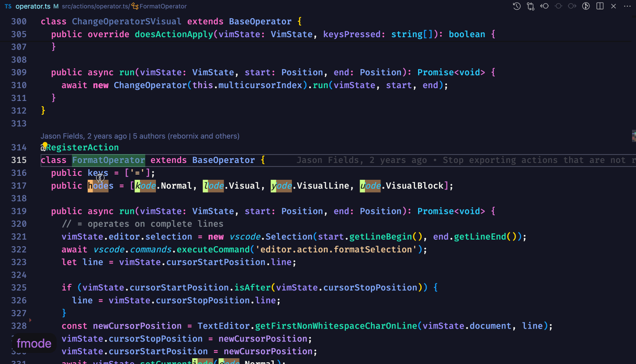Click the FormatOperator symbol icon in breadcrumbs
Image resolution: width=636 pixels, height=364 pixels.
tap(136, 6)
